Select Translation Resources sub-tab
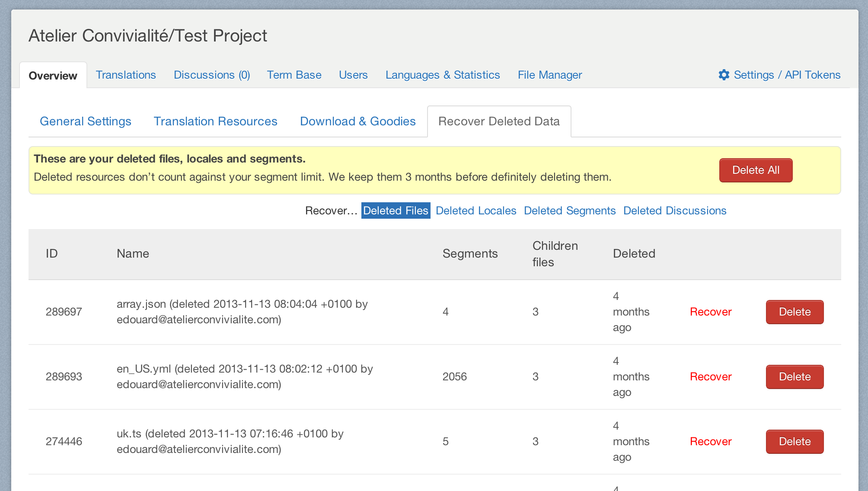The image size is (868, 491). pos(216,121)
